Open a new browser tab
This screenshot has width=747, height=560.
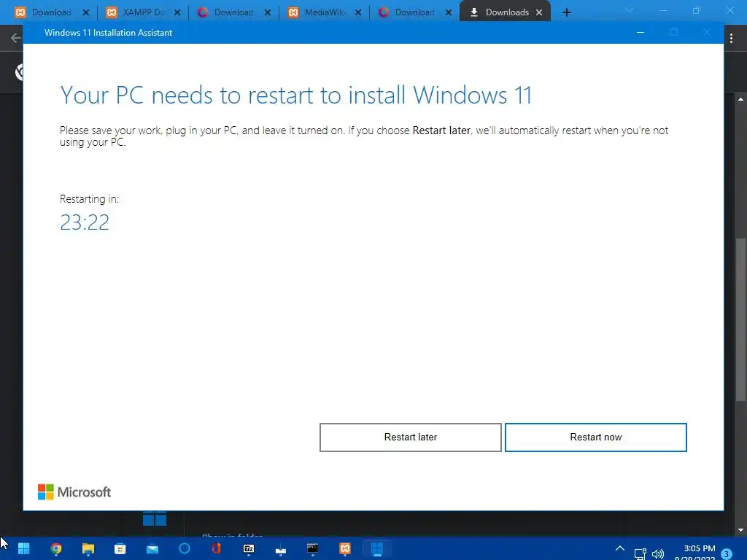566,12
